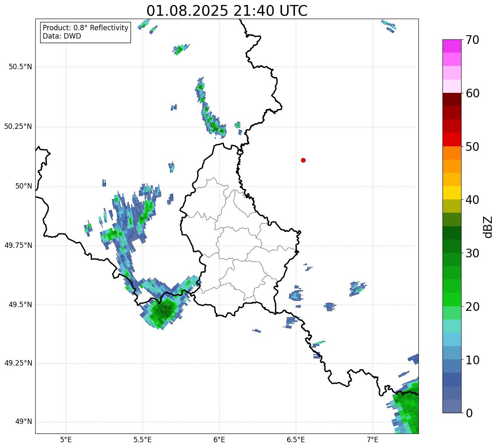This screenshot has width=498, height=448.
Task: Click the orange colorbar swatch below 50
Action: (452, 153)
